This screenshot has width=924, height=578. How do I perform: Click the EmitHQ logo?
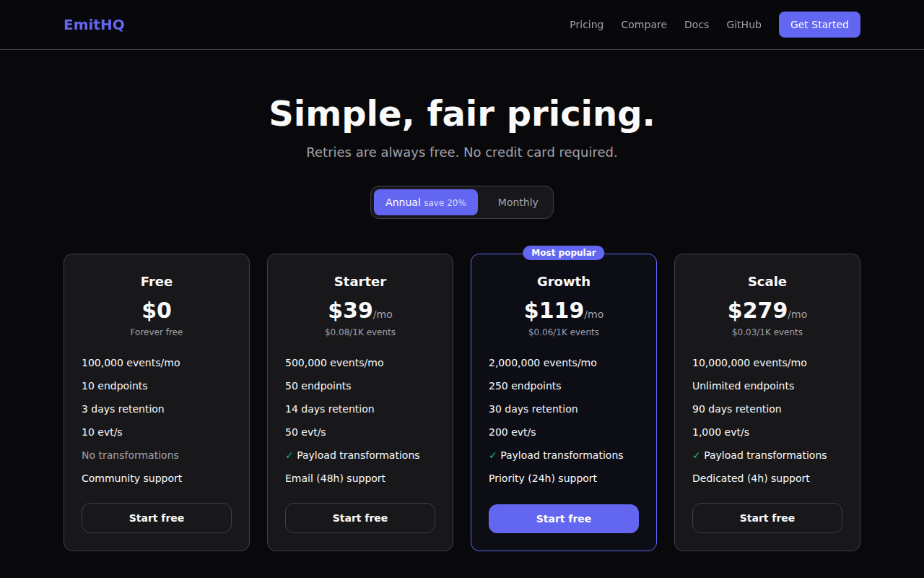point(94,25)
